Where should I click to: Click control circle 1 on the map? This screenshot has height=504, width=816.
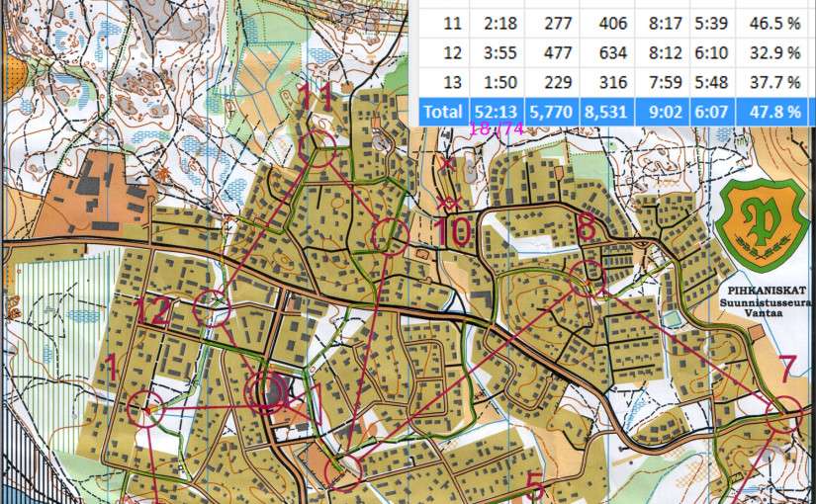[x=145, y=409]
